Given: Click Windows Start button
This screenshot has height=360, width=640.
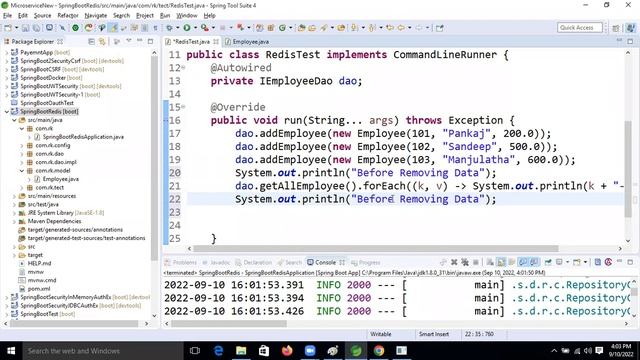Looking at the screenshot, I should coord(11,351).
